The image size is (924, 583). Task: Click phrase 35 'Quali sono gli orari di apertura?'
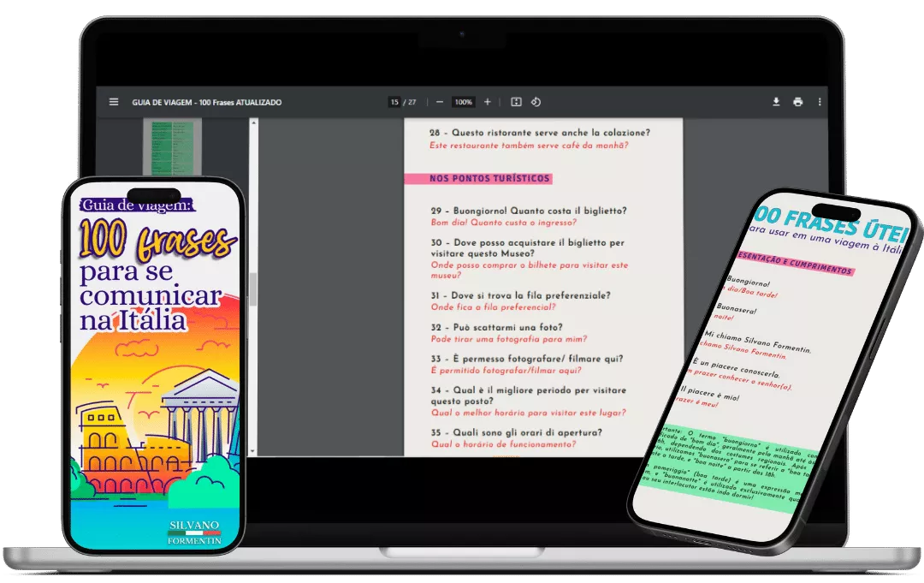(x=527, y=431)
